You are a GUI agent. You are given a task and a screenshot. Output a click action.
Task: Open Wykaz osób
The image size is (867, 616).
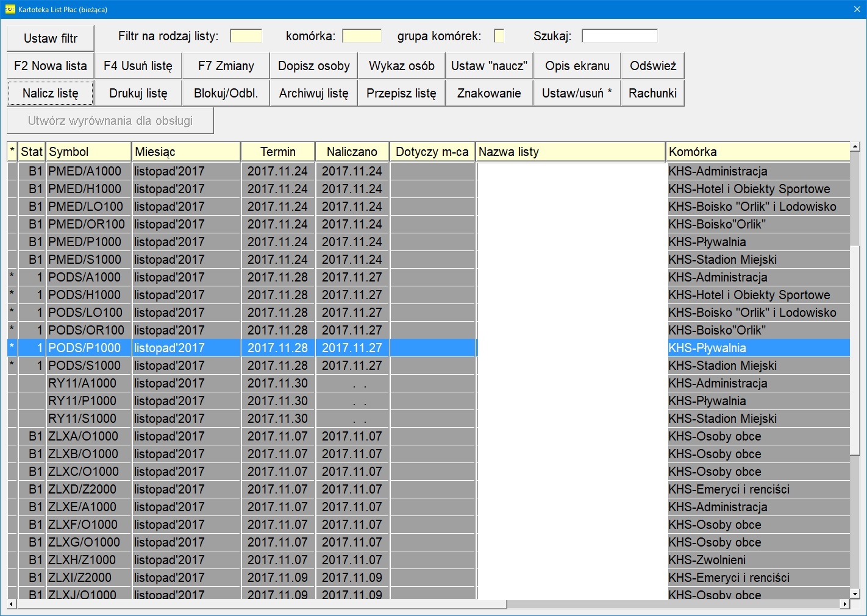pyautogui.click(x=401, y=66)
